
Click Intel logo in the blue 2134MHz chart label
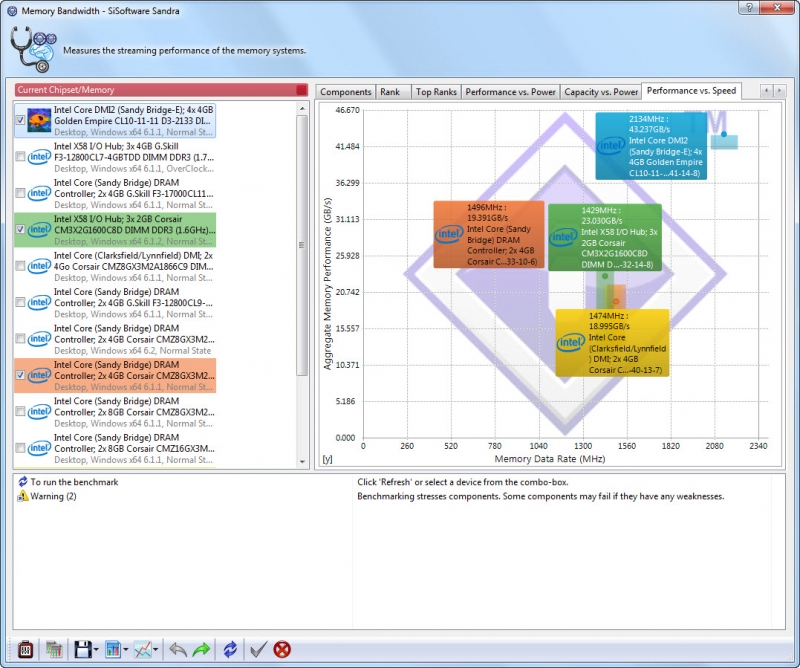pyautogui.click(x=611, y=145)
